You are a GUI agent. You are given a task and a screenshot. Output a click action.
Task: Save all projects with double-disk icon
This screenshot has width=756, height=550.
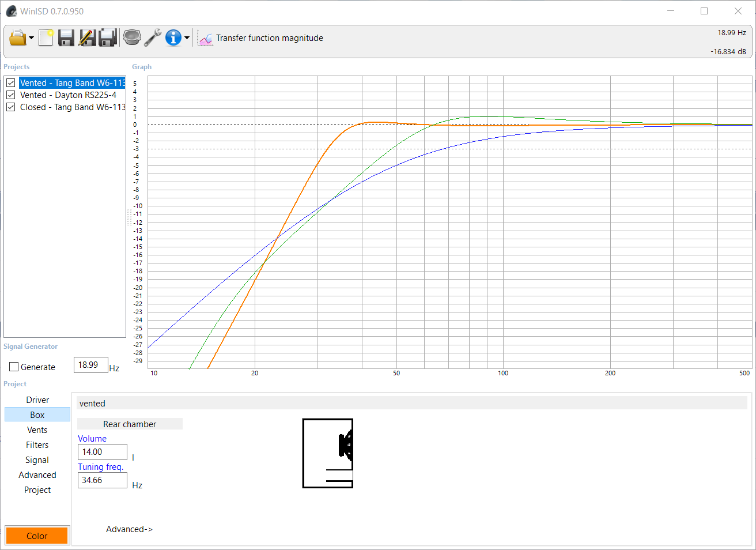[x=108, y=38]
